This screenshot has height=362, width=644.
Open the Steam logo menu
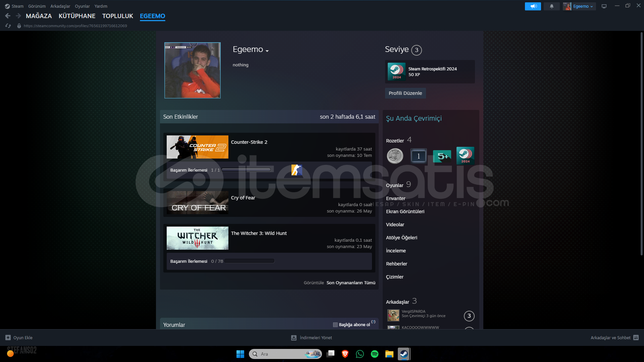tap(7, 6)
